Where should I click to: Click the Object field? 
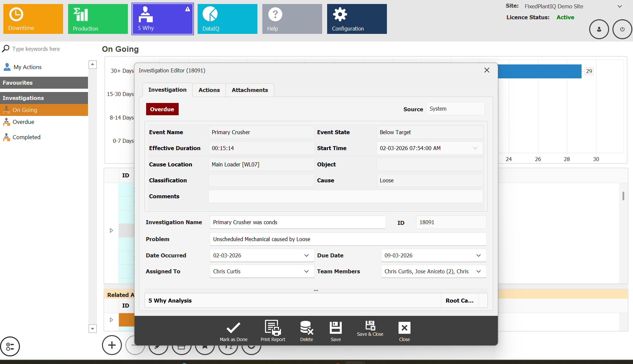(430, 164)
